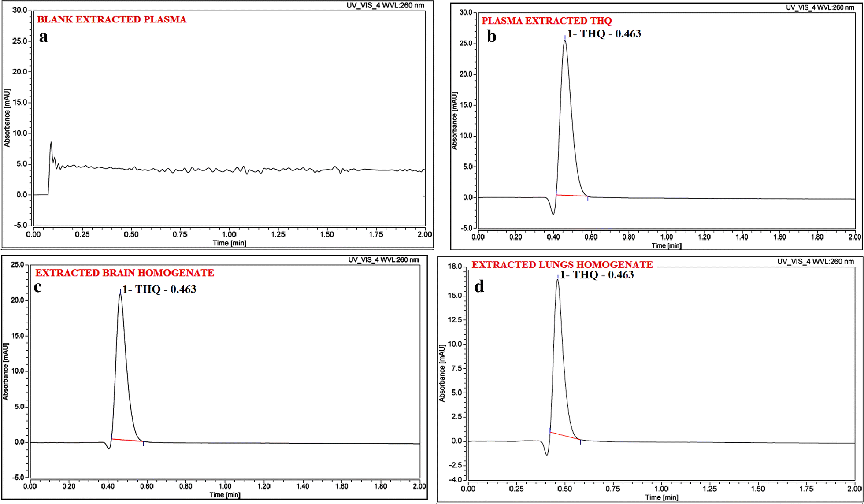Click 'Absorbance [mAU]' axis label of blank plasma chart
The width and height of the screenshot is (864, 504).
pos(7,118)
